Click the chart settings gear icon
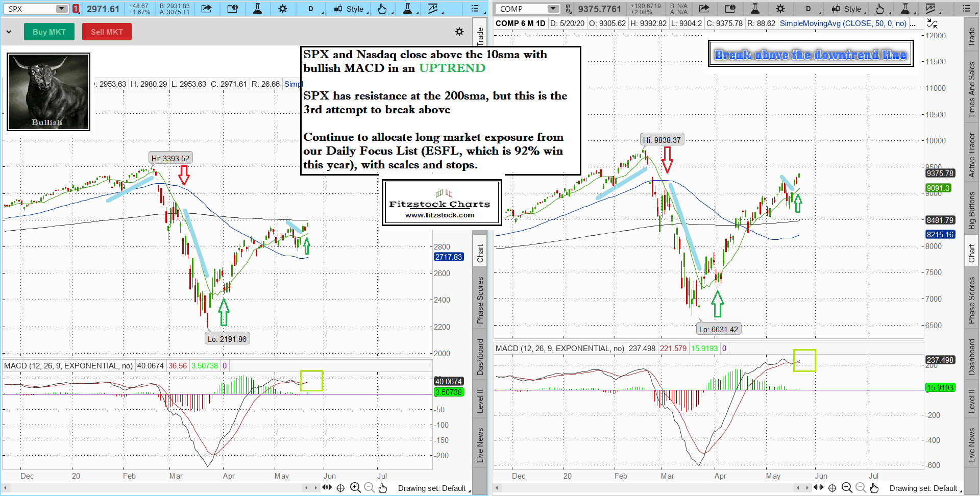The height and width of the screenshot is (496, 980). (x=283, y=9)
